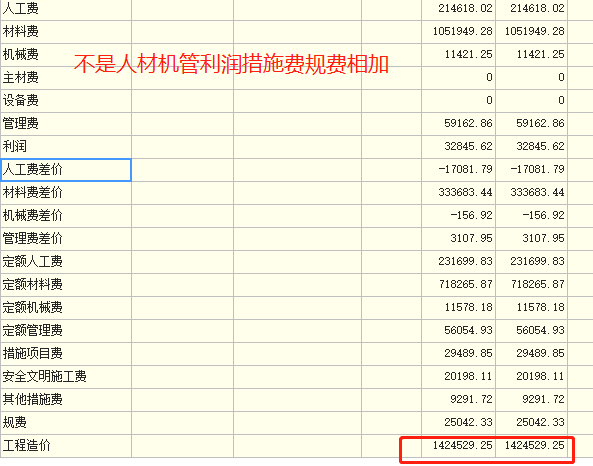The image size is (593, 466).
Task: Click the 利润 row label
Action: pos(14,146)
